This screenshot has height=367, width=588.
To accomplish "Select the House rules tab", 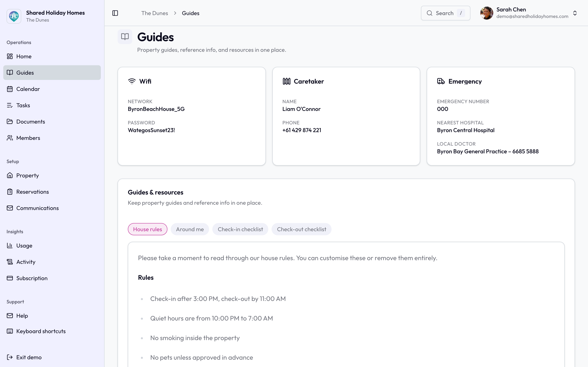I will pos(147,229).
